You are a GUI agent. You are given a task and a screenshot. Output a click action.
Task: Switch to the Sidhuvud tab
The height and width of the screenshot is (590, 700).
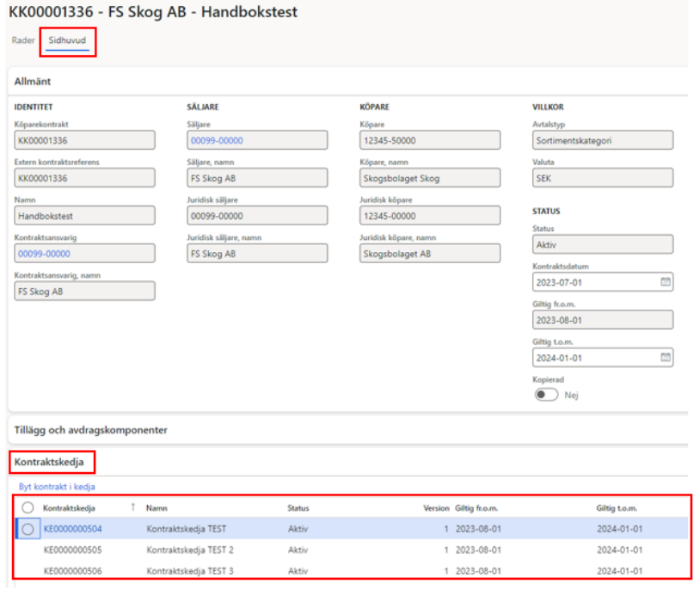(67, 40)
